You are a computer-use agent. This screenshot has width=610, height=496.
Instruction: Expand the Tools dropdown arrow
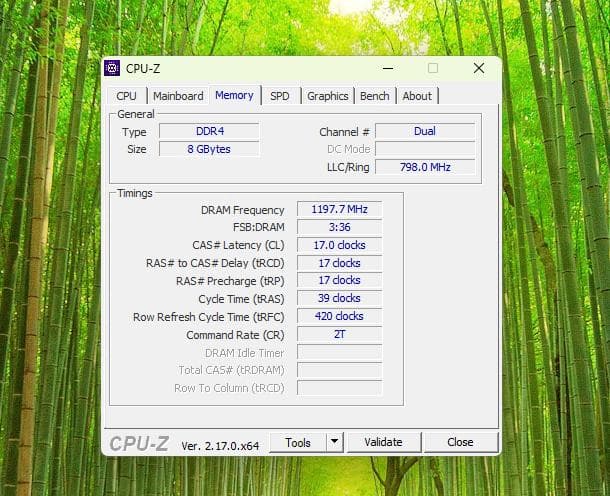tap(335, 443)
